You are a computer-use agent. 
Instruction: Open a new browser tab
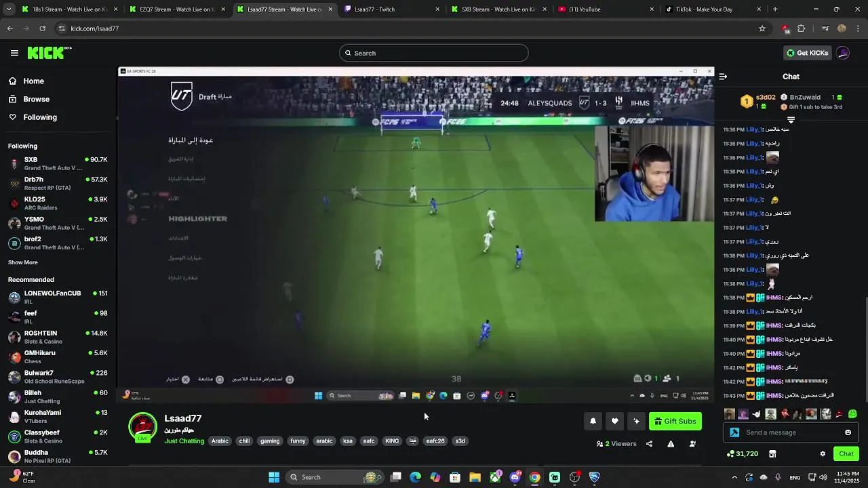pyautogui.click(x=775, y=9)
